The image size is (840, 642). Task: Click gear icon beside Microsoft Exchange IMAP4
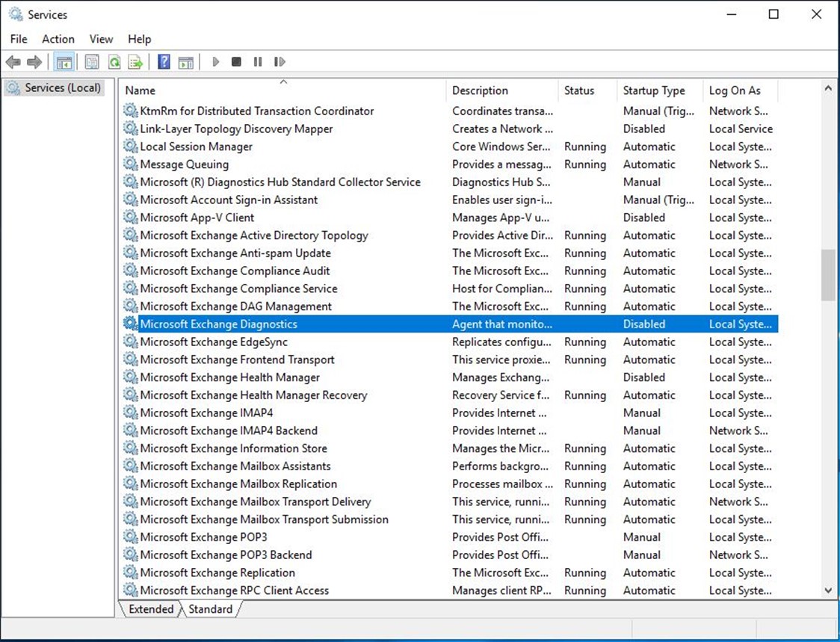(130, 412)
